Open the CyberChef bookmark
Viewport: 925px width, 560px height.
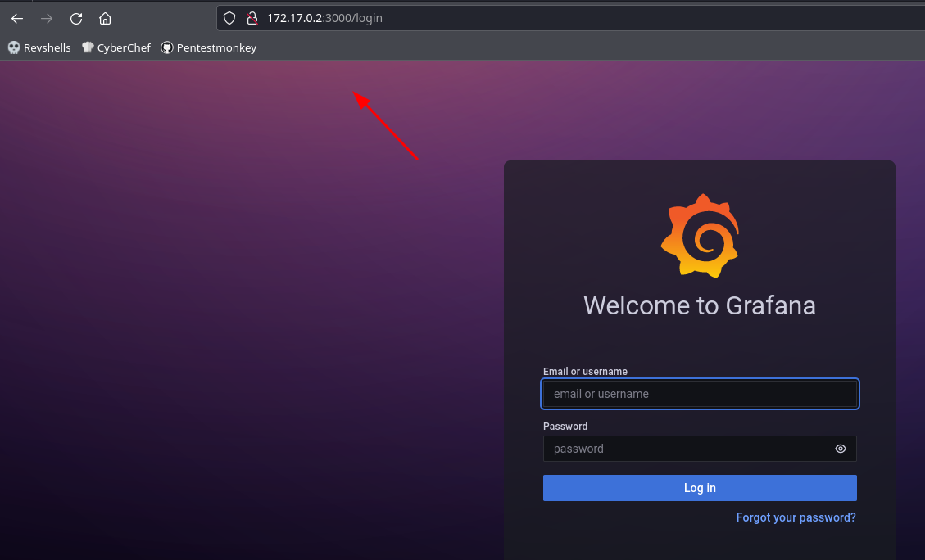point(116,47)
